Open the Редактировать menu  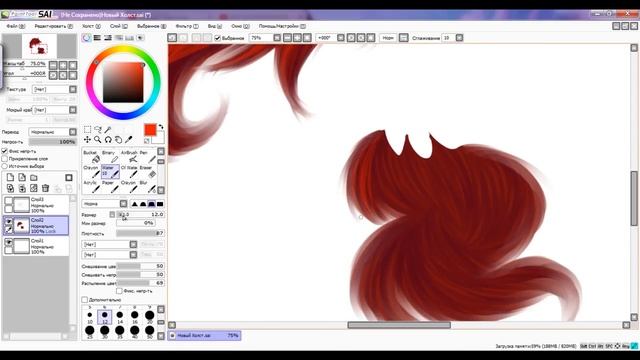point(53,26)
